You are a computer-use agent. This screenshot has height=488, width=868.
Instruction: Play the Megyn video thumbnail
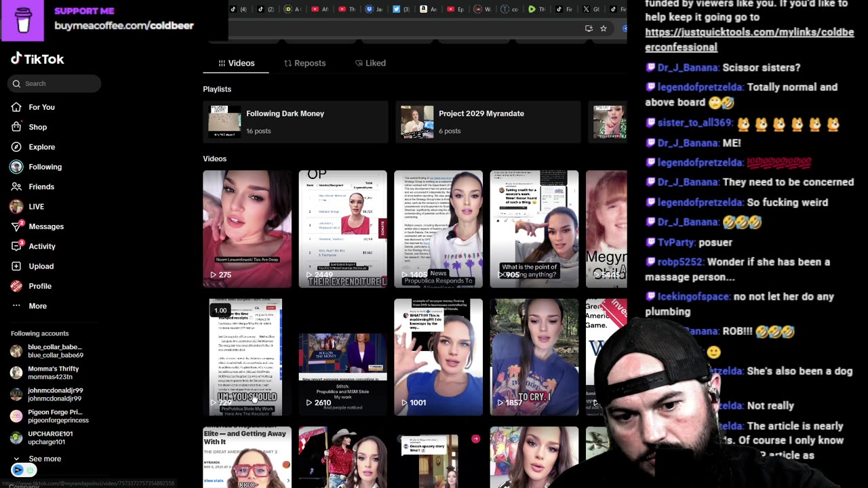[606, 229]
